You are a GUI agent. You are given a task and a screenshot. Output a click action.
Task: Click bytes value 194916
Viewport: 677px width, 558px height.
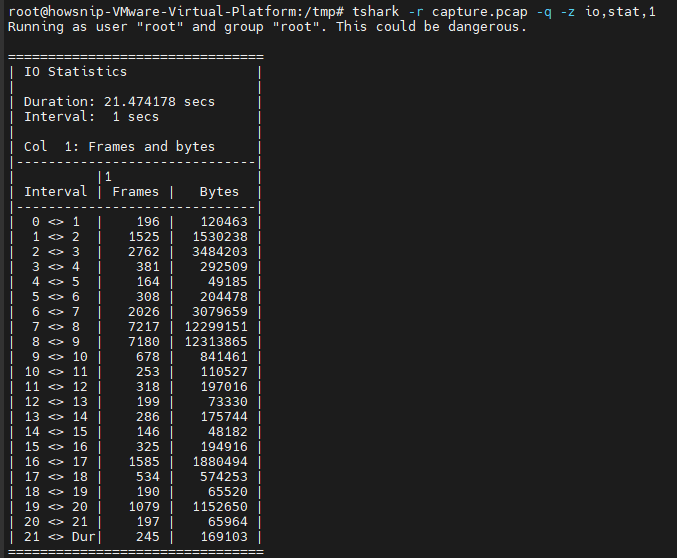pyautogui.click(x=224, y=447)
